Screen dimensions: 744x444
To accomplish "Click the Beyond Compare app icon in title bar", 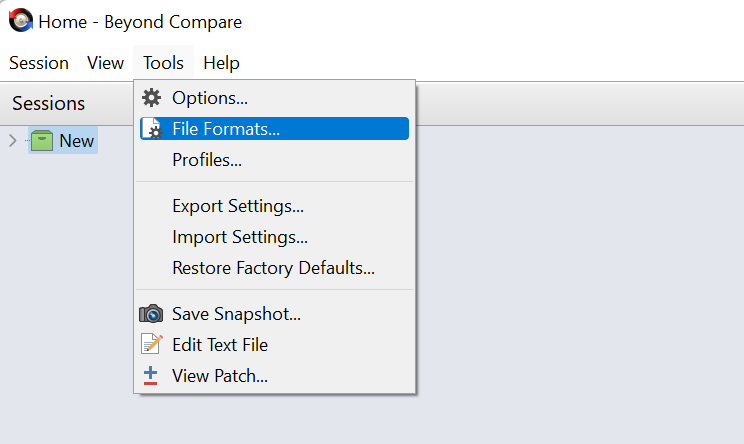I will (x=20, y=21).
